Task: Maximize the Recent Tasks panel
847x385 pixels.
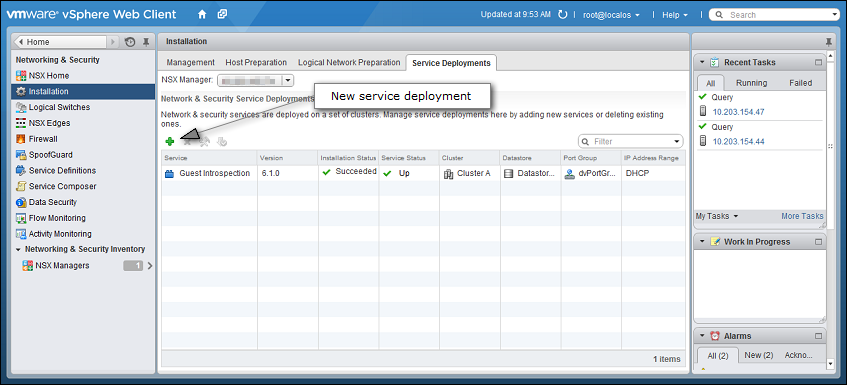Action: click(x=818, y=63)
